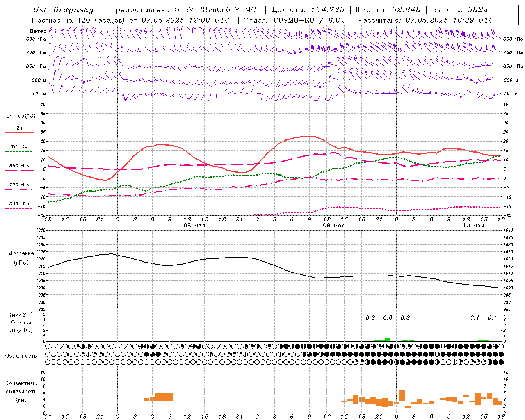This screenshot has width=525, height=420.
Task: Select the 500 м wind level label on left
Action: click(39, 80)
